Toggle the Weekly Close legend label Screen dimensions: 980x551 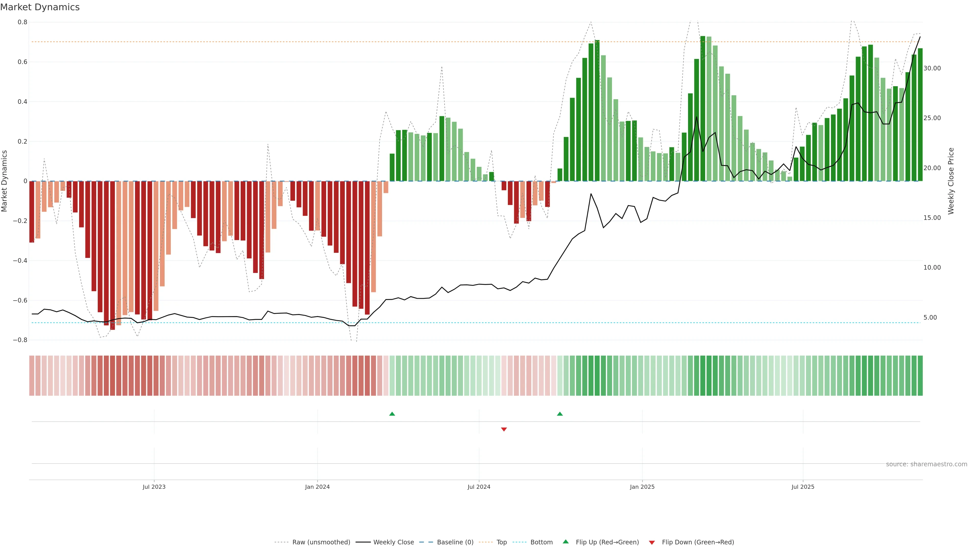coord(393,542)
